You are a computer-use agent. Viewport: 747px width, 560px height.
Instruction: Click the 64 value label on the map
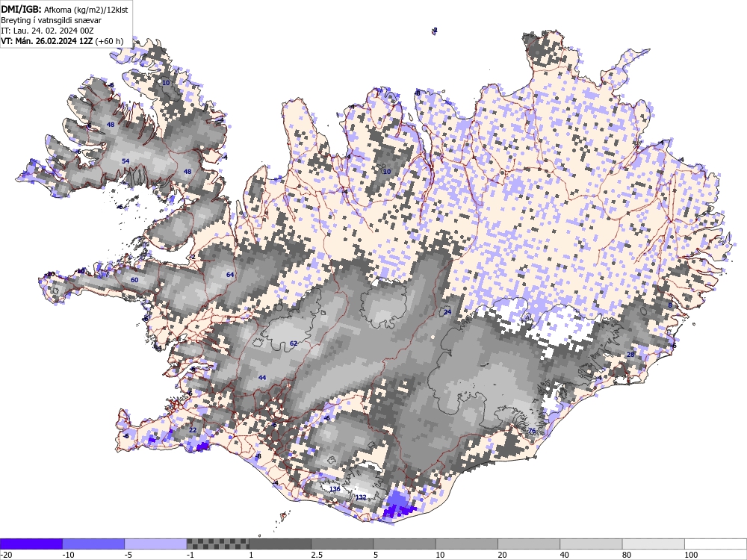pos(230,275)
